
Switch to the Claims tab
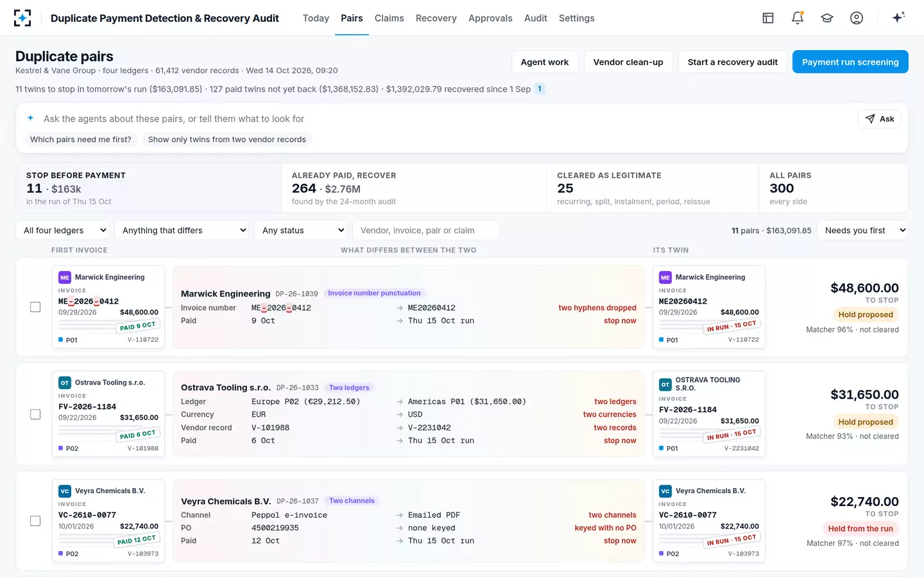389,18
